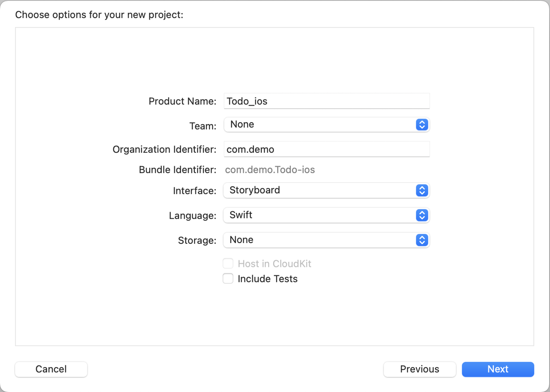Click inside the Product Name field
This screenshot has width=550, height=392.
(326, 101)
